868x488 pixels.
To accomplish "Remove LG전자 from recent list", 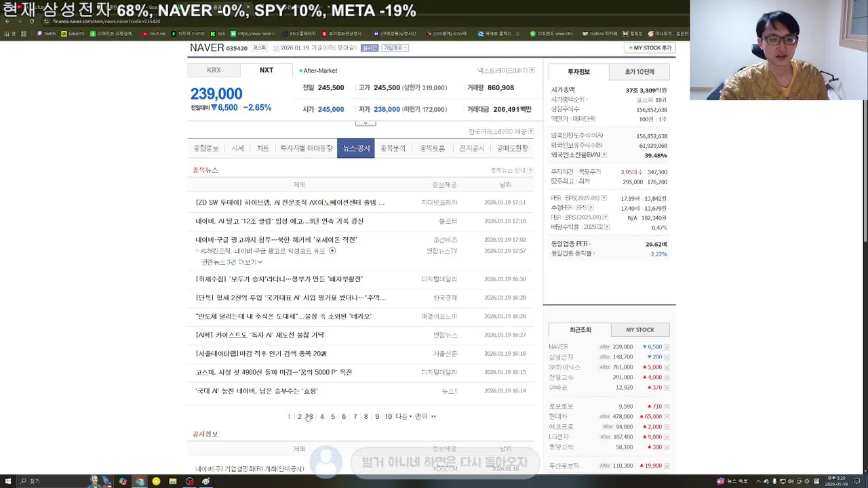I will pyautogui.click(x=667, y=437).
